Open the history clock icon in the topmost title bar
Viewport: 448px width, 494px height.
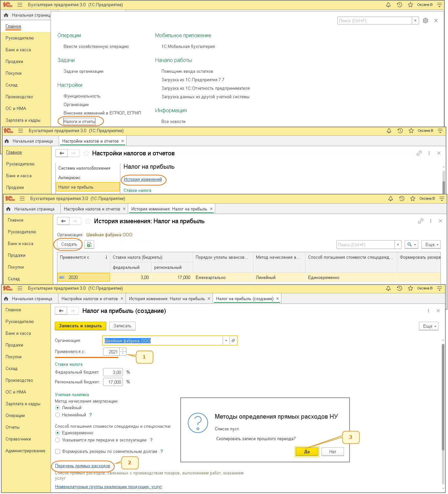click(399, 5)
